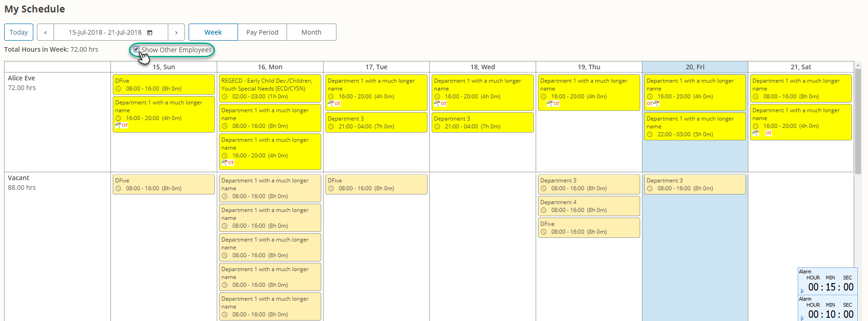Open the Vacant Friday Department 3 shift card
The width and height of the screenshot is (868, 321).
(695, 184)
